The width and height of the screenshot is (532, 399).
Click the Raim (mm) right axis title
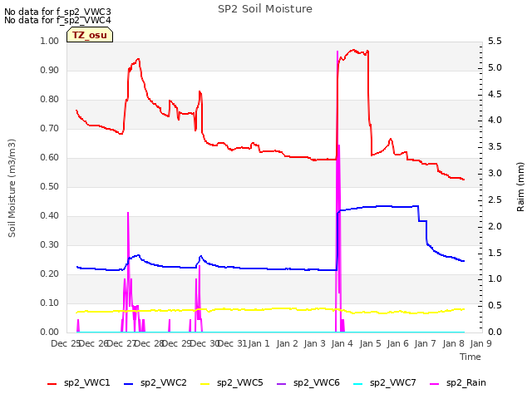[520, 187]
